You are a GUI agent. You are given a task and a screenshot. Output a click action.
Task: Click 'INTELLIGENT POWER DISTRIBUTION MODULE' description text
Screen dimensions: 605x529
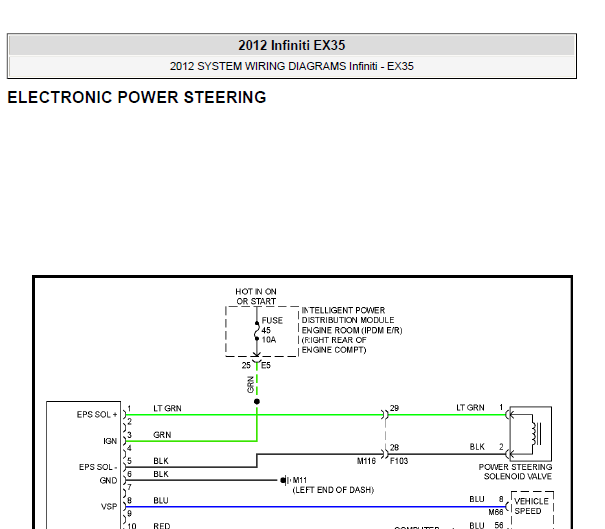coord(352,330)
